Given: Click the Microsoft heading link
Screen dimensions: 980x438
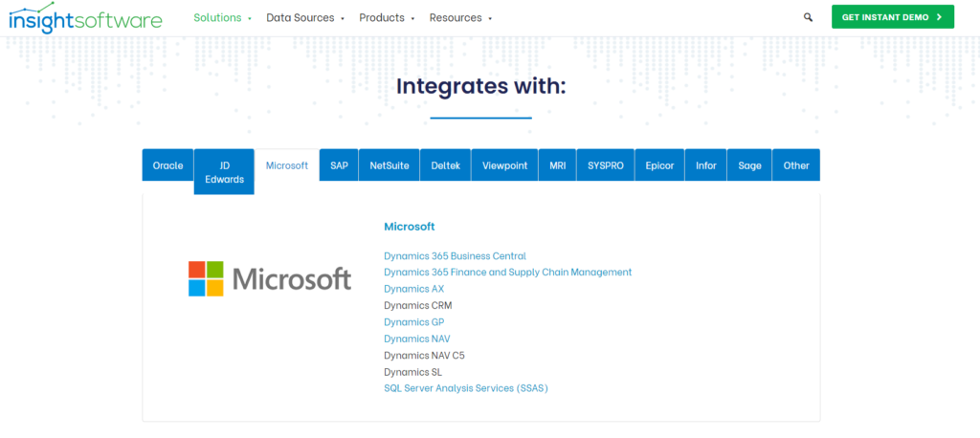Looking at the screenshot, I should coord(410,227).
